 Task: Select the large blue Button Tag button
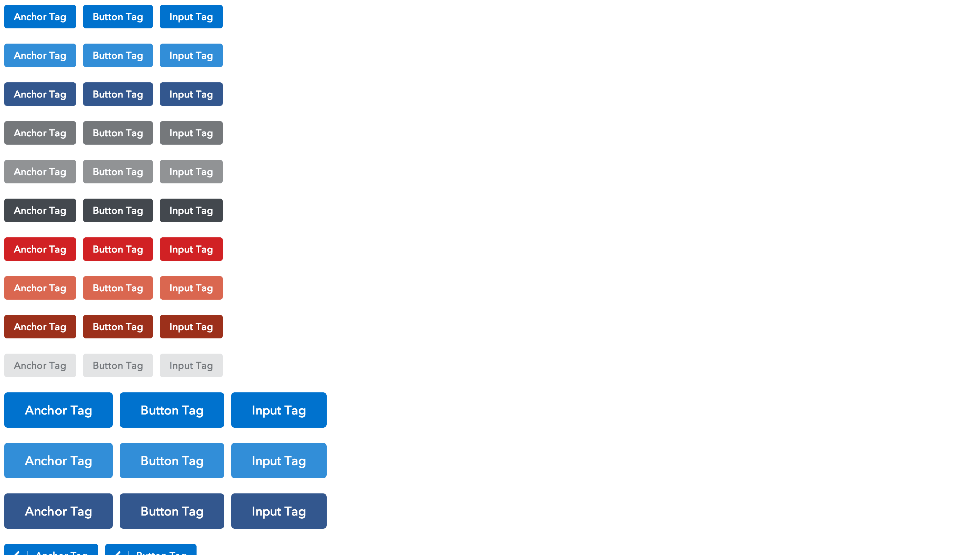(171, 410)
